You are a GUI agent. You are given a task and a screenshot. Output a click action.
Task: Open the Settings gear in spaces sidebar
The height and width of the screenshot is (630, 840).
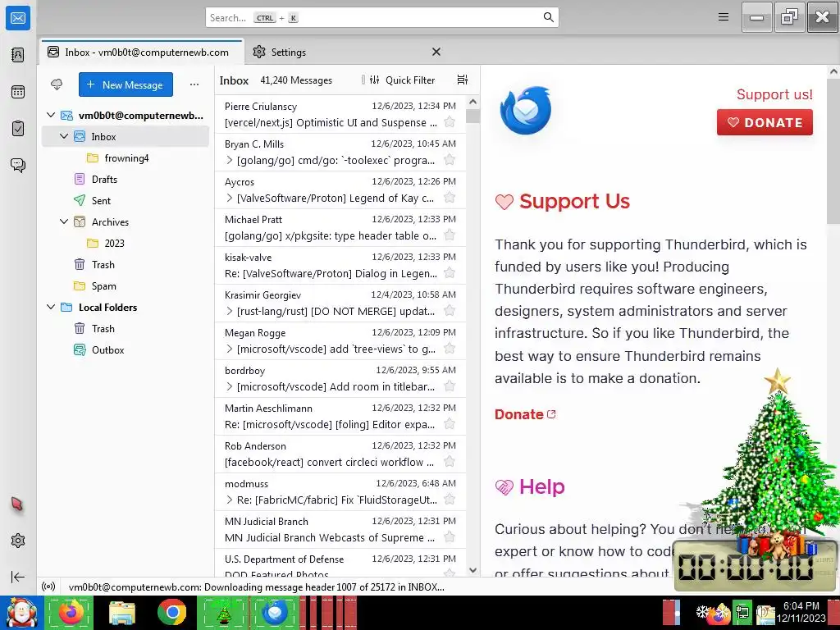(x=18, y=541)
